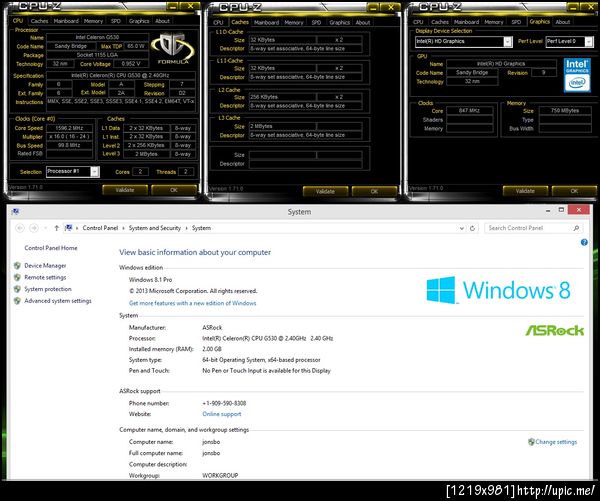Click Change settings link

coord(556,442)
